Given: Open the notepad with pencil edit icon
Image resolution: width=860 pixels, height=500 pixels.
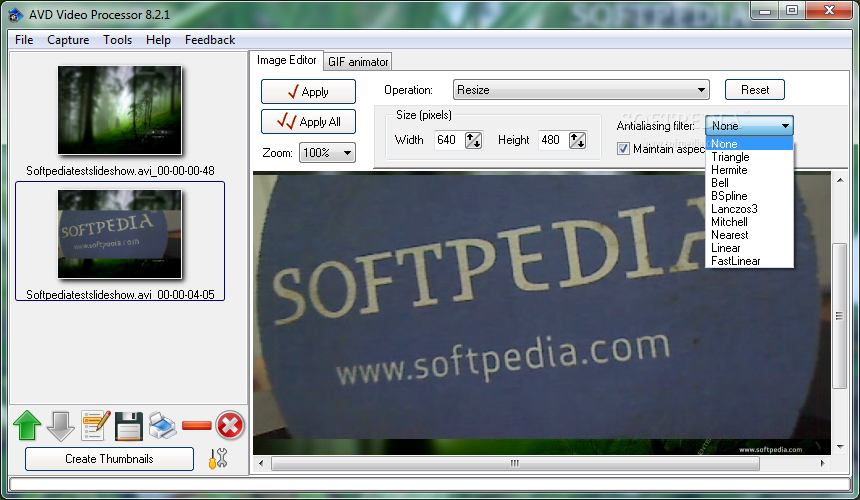Looking at the screenshot, I should click(x=95, y=425).
